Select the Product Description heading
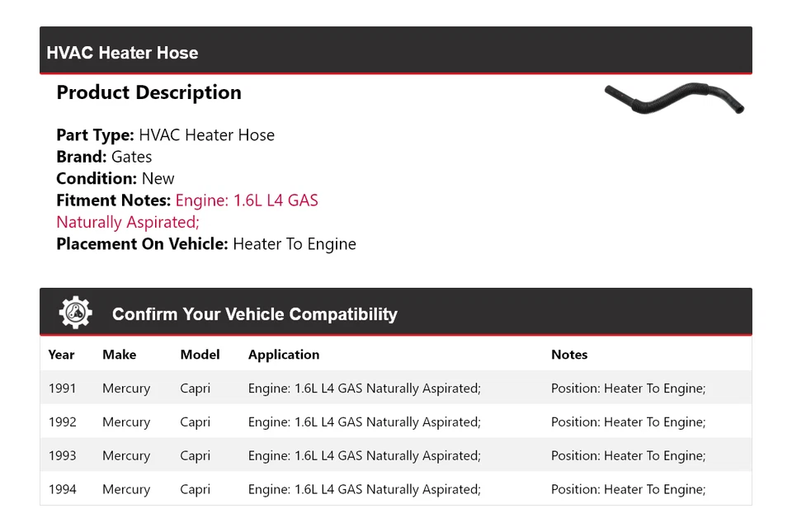 (x=149, y=92)
